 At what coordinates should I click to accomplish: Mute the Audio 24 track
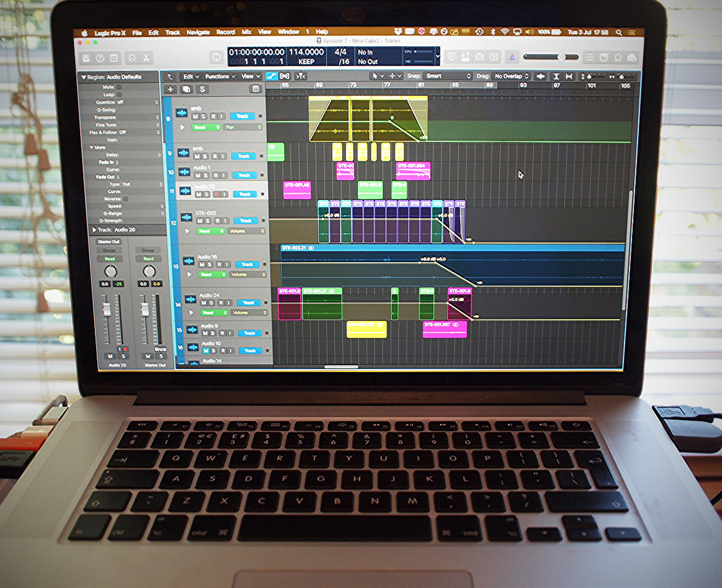pos(204,303)
